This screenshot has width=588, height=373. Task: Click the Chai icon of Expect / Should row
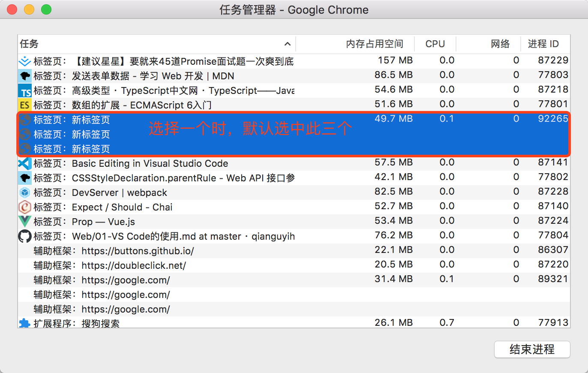pyautogui.click(x=25, y=207)
